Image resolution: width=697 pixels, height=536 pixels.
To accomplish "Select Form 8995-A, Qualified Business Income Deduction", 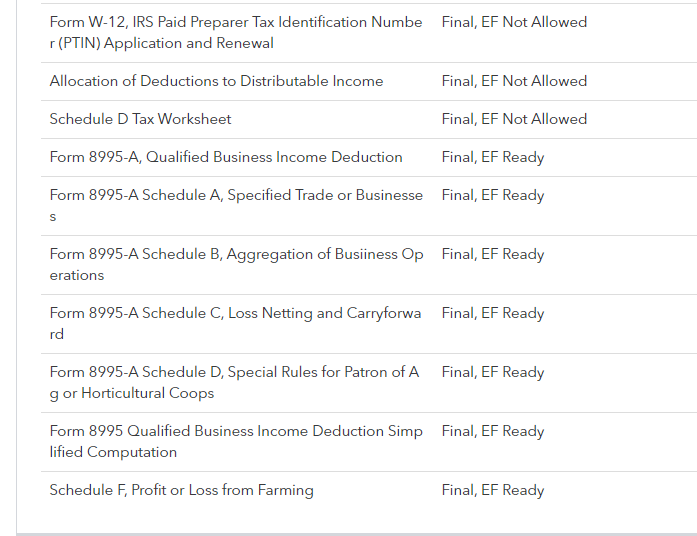I will pos(226,157).
